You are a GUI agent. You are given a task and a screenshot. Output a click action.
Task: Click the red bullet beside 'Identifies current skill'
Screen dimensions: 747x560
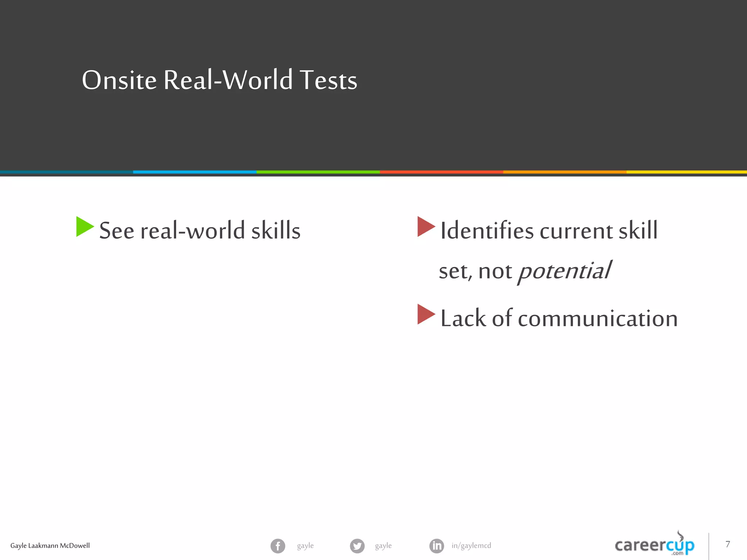click(426, 226)
